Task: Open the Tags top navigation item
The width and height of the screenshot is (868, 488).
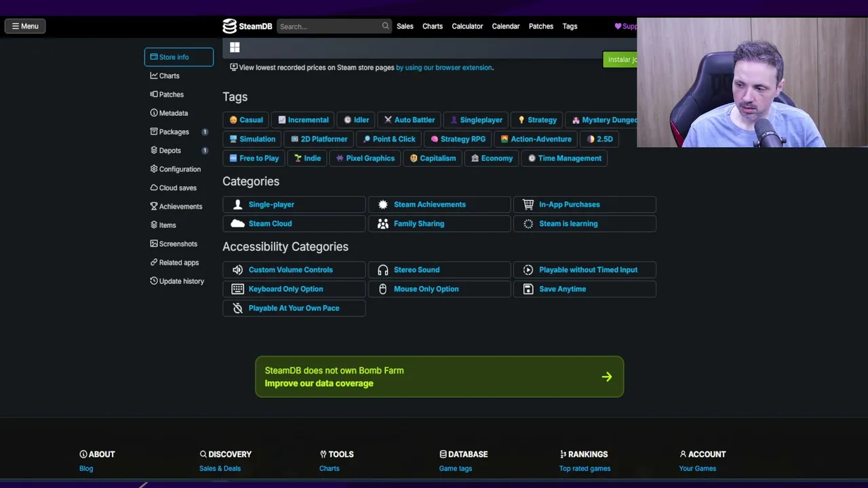Action: [x=570, y=26]
